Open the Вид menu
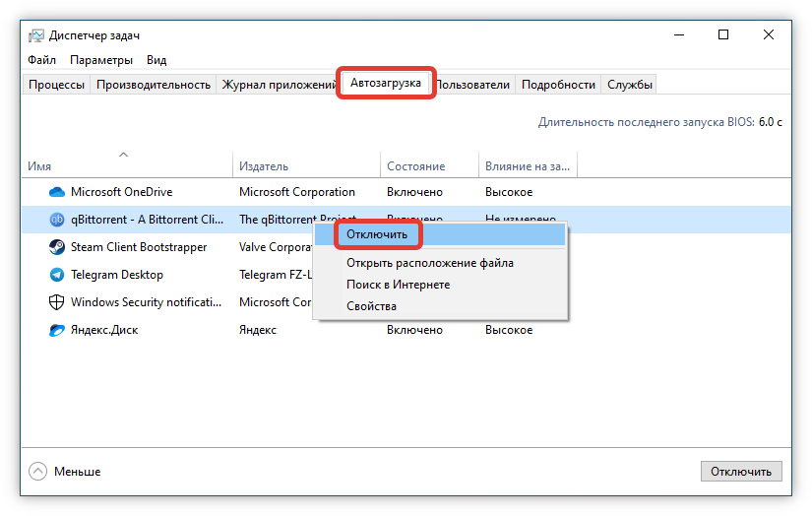 (156, 60)
